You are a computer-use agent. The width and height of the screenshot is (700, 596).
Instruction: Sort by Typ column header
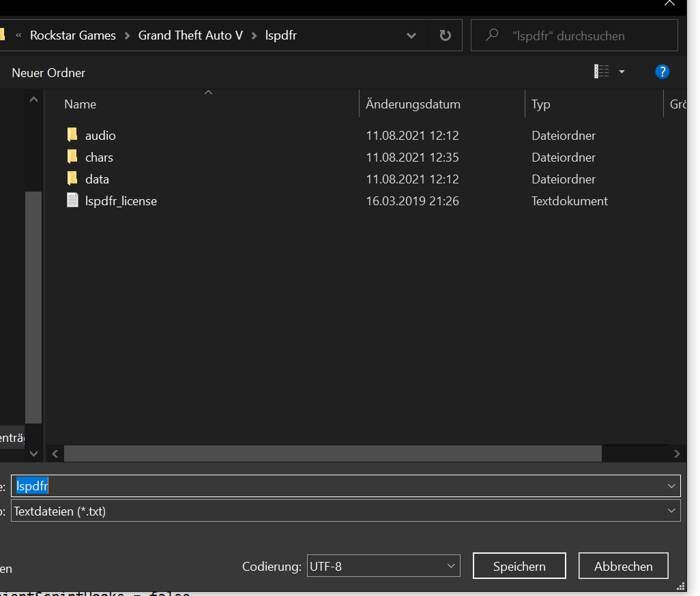[x=540, y=104]
